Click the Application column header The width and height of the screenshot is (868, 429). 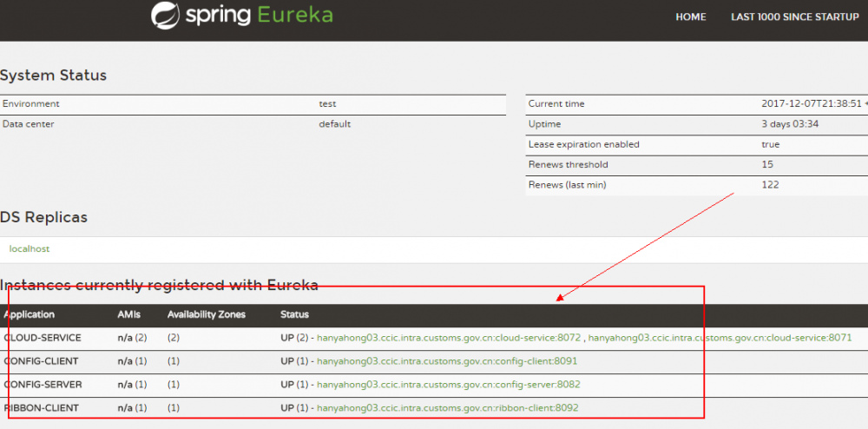pyautogui.click(x=29, y=314)
